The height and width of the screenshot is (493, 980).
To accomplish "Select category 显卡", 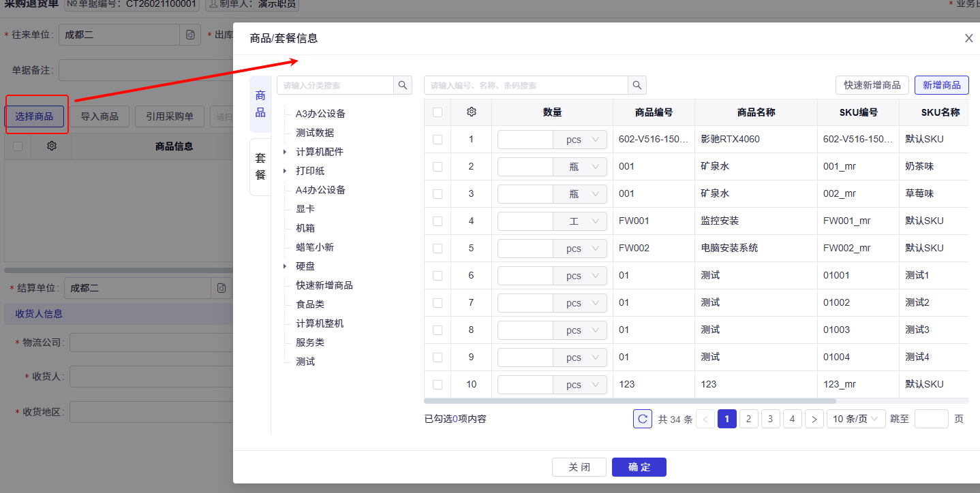I will pyautogui.click(x=305, y=209).
